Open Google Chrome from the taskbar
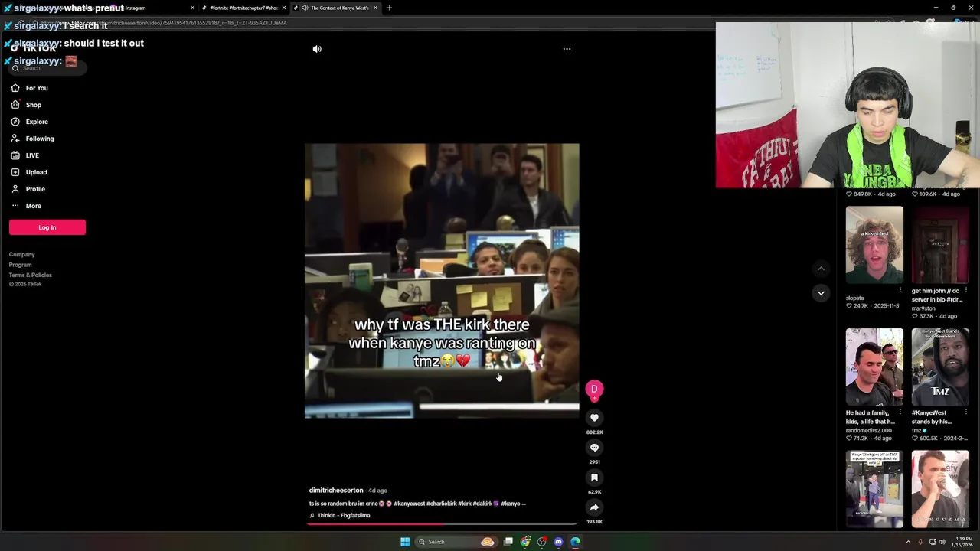This screenshot has height=551, width=980. pos(525,542)
